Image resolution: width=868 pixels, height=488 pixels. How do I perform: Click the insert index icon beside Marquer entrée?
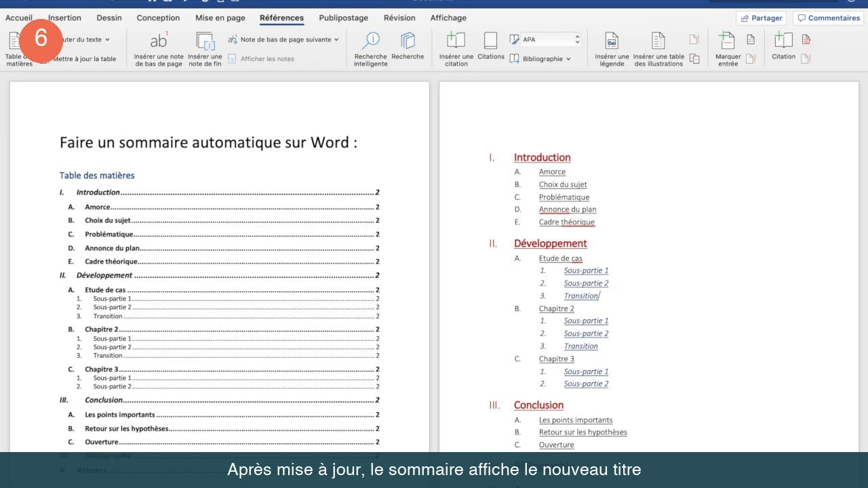click(751, 40)
